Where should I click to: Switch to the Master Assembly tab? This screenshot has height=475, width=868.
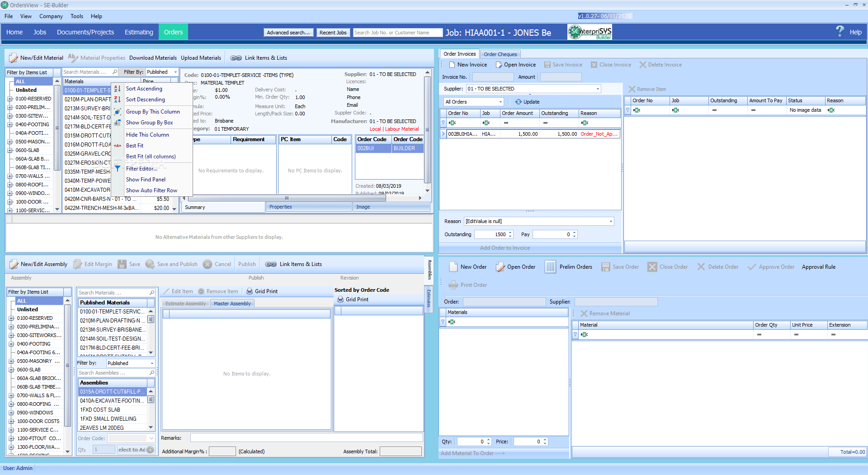232,304
